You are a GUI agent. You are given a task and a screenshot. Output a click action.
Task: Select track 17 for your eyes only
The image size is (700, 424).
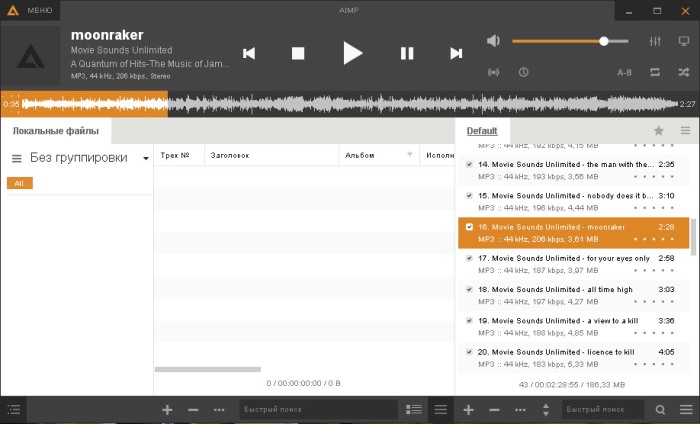click(x=574, y=264)
